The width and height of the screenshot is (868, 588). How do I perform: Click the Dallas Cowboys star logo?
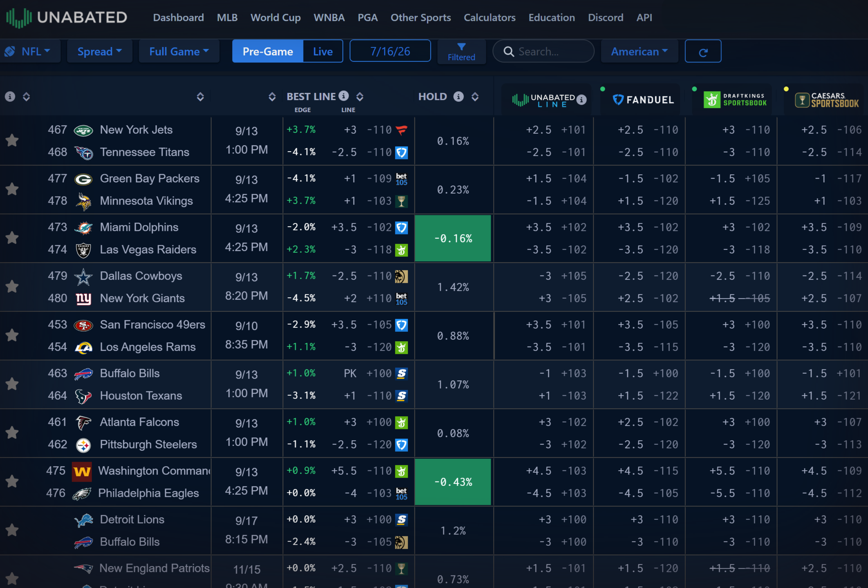coord(83,277)
